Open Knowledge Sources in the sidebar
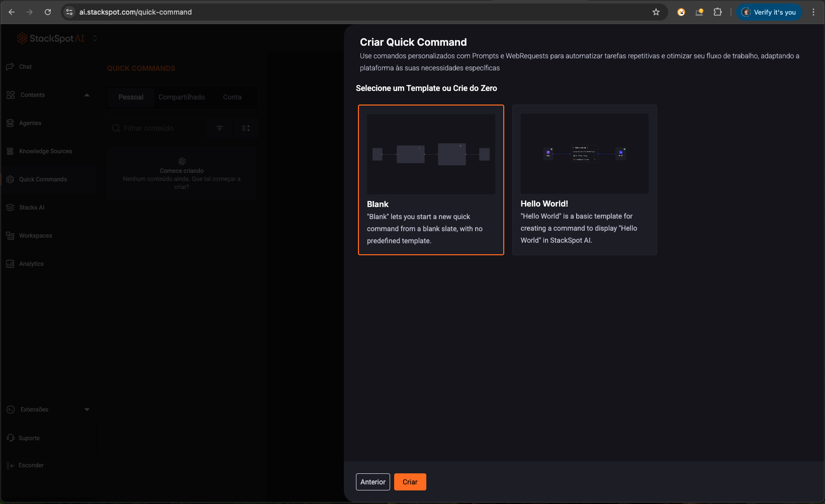This screenshot has width=825, height=504. 45,151
